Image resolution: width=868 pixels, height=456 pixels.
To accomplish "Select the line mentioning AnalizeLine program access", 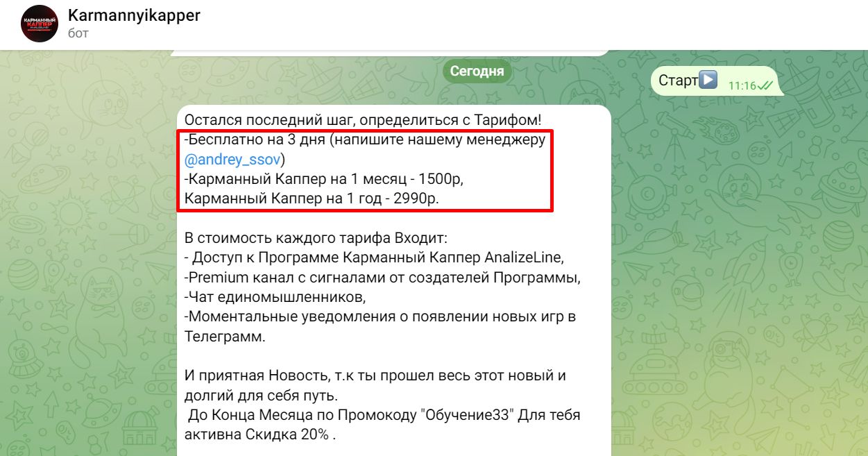I will coord(375,257).
